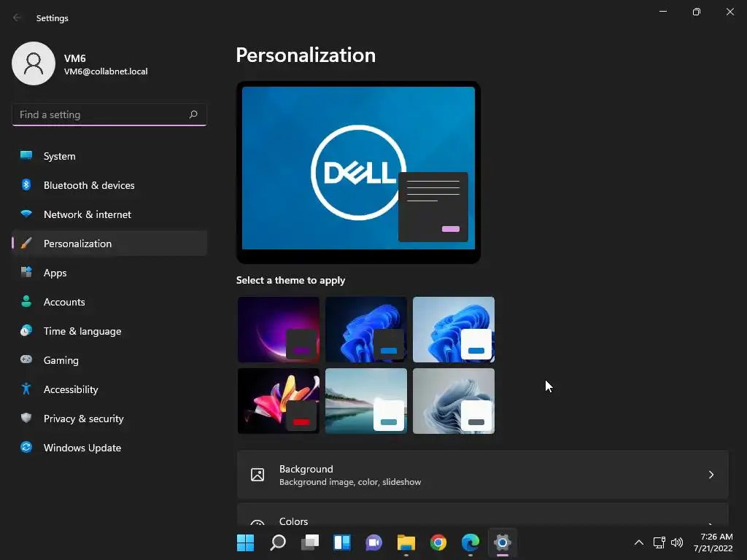The image size is (747, 560).
Task: Launch Microsoft Edge from the taskbar
Action: pyautogui.click(x=471, y=542)
